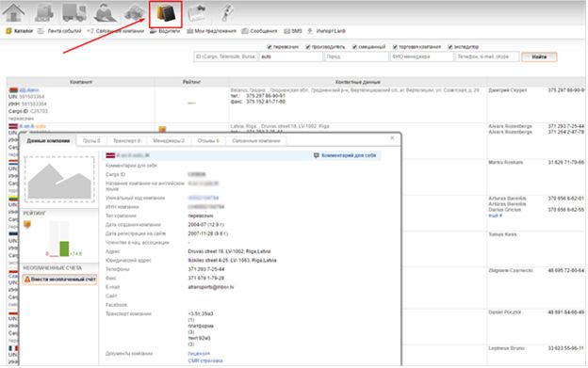
Task: Click the Рейтинг column header
Action: pos(191,82)
